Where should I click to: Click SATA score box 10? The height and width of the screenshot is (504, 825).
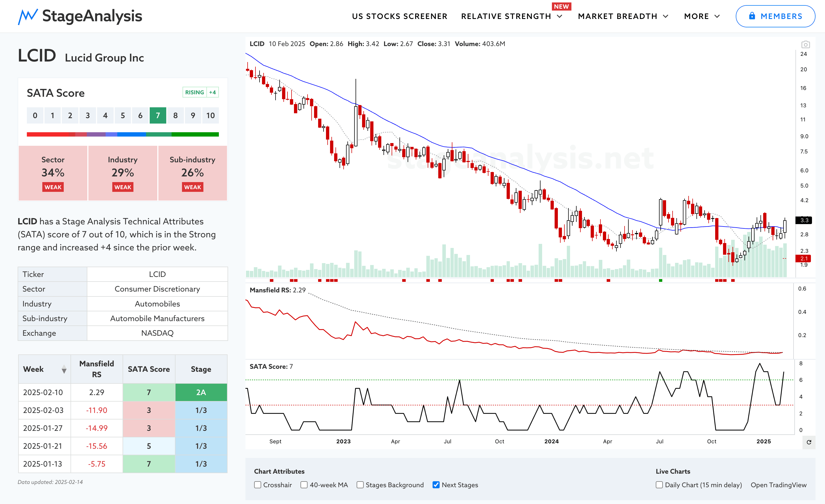pyautogui.click(x=211, y=115)
